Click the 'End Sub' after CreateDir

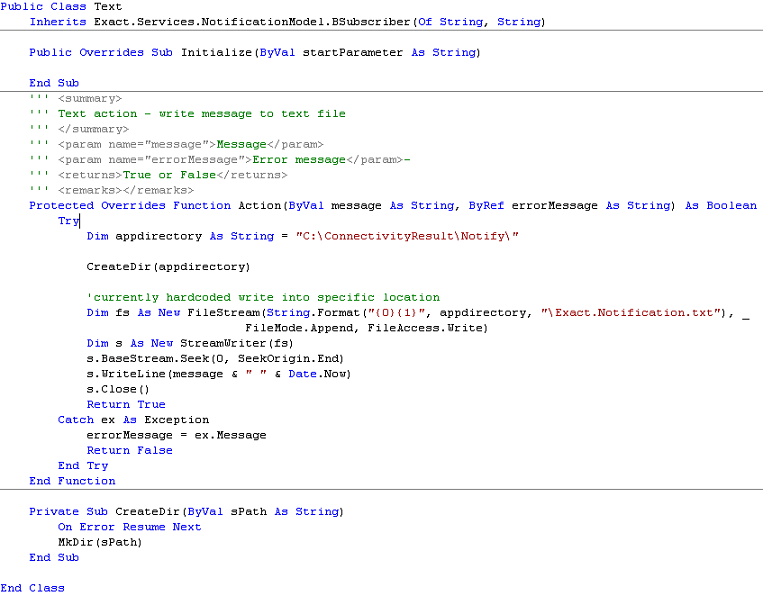tap(54, 558)
